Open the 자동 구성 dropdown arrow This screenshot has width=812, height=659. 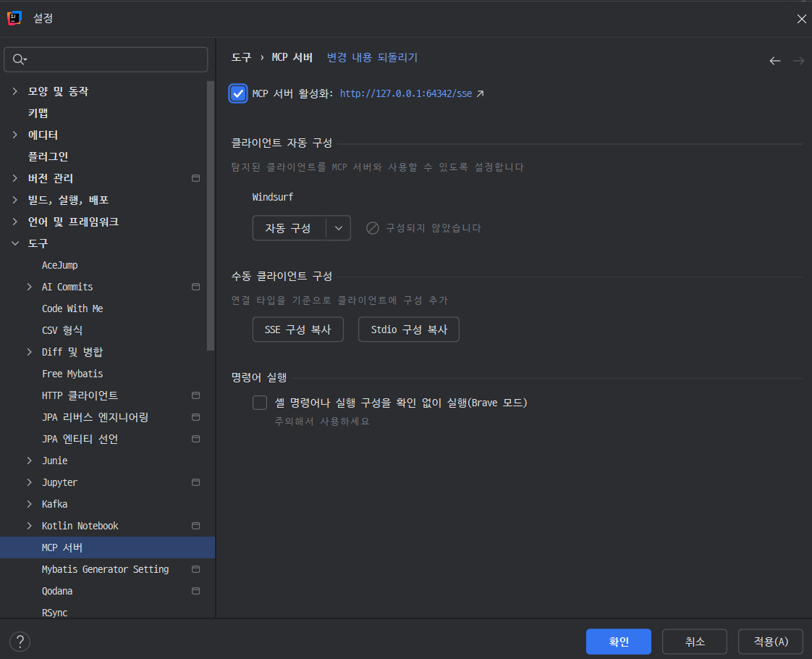(x=339, y=228)
